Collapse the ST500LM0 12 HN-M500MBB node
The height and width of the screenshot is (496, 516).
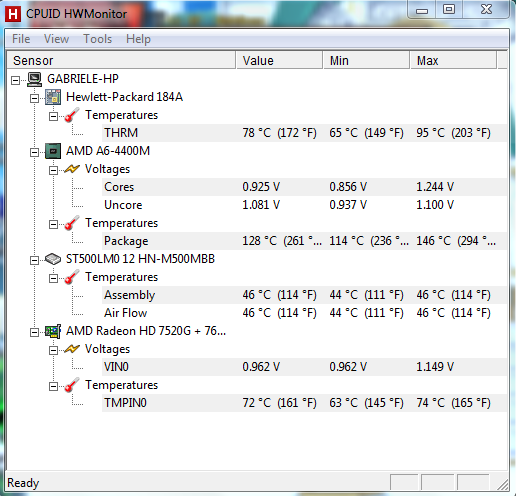[34, 260]
